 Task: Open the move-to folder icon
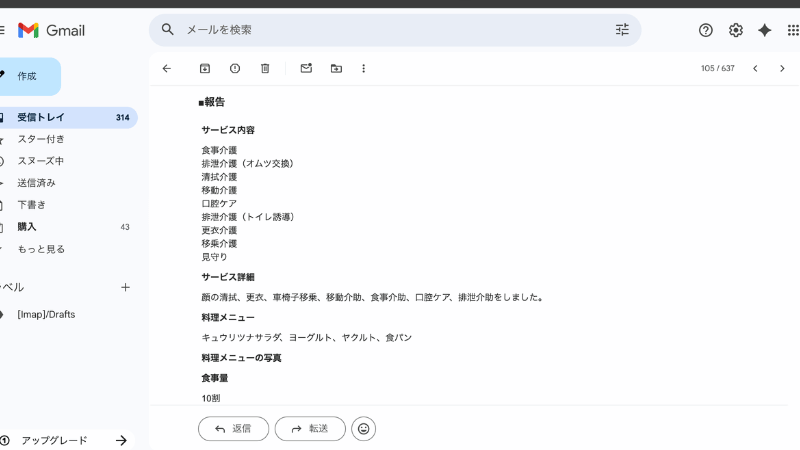coord(336,68)
